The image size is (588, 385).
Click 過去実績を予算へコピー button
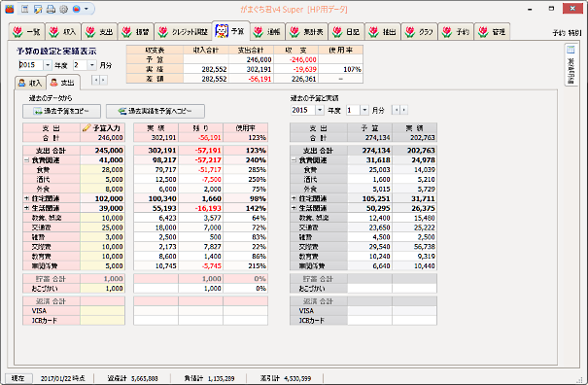click(156, 111)
